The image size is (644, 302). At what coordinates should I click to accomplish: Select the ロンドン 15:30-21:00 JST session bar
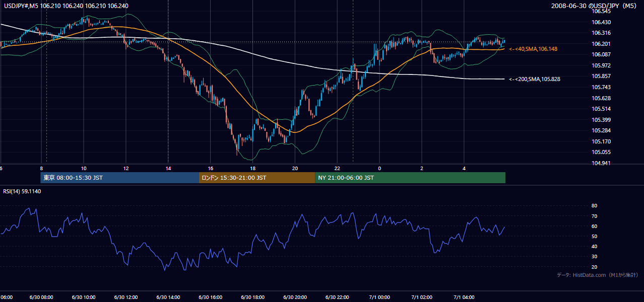pyautogui.click(x=257, y=178)
